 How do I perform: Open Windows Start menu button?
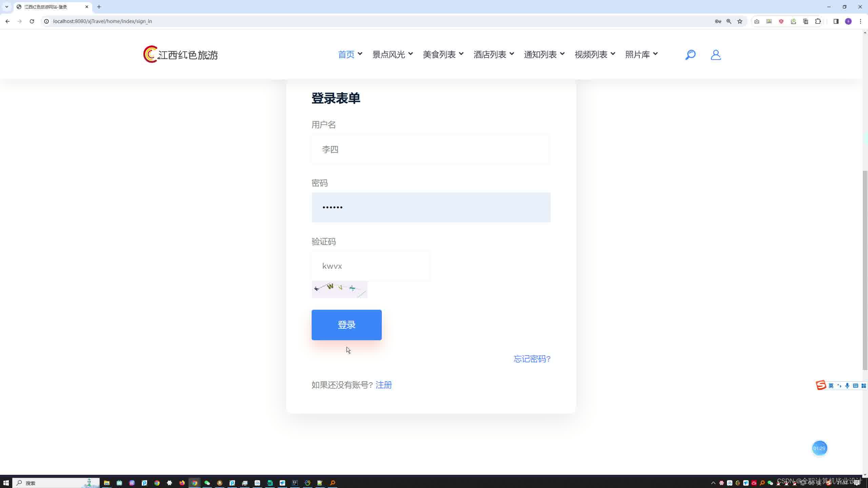pyautogui.click(x=6, y=483)
